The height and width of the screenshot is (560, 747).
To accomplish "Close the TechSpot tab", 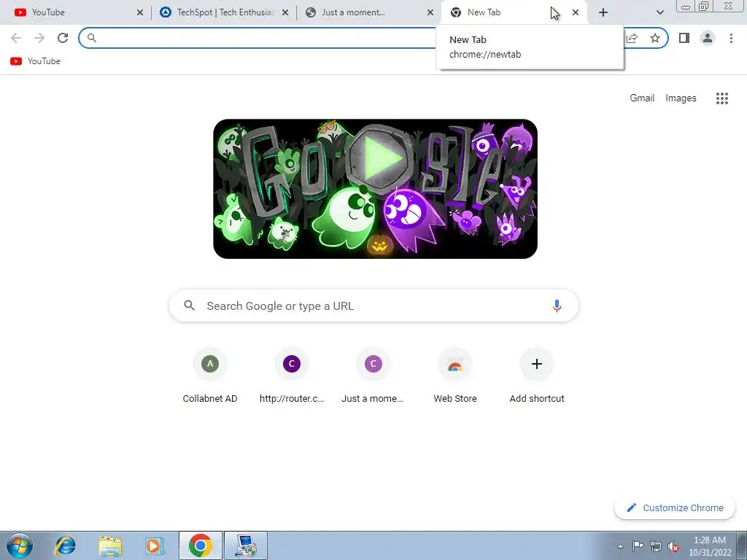I will point(285,12).
